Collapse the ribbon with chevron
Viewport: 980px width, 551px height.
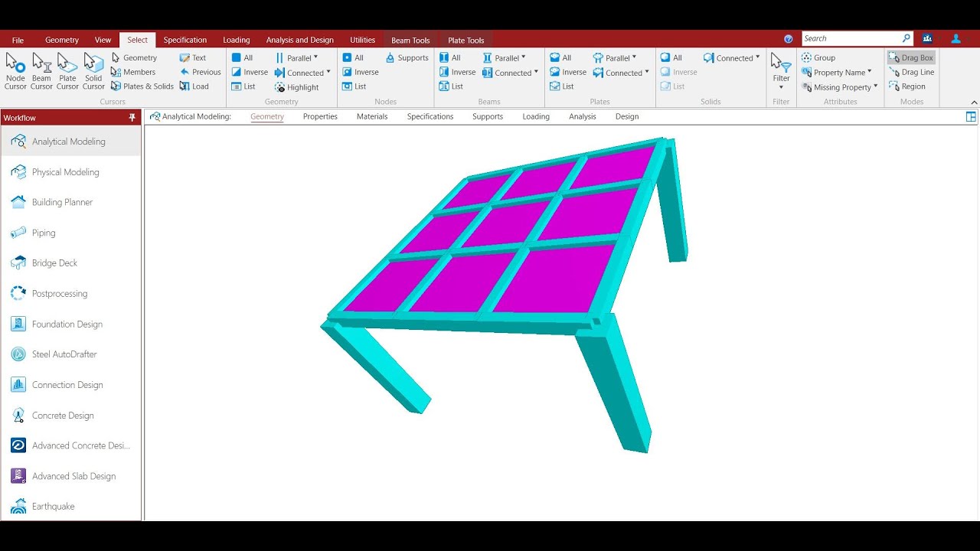974,102
